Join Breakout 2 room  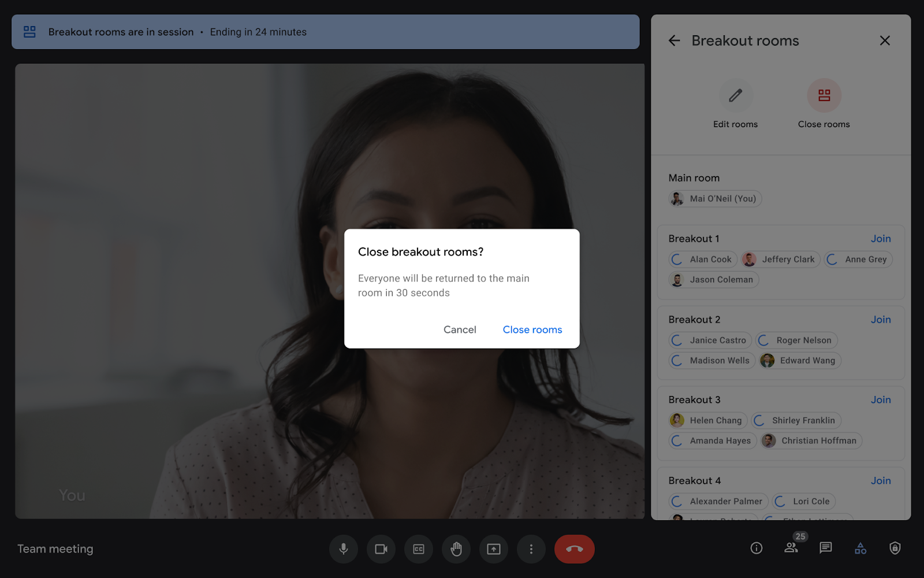click(x=881, y=320)
